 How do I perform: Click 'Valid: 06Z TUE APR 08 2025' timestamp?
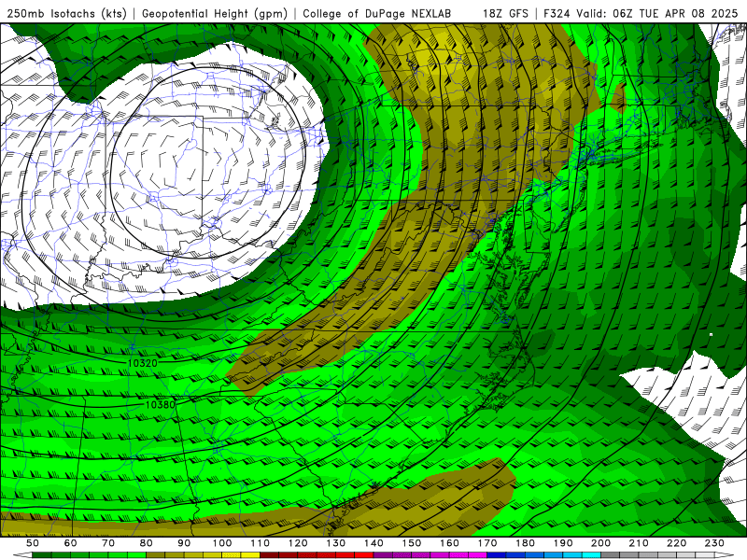[x=657, y=13]
